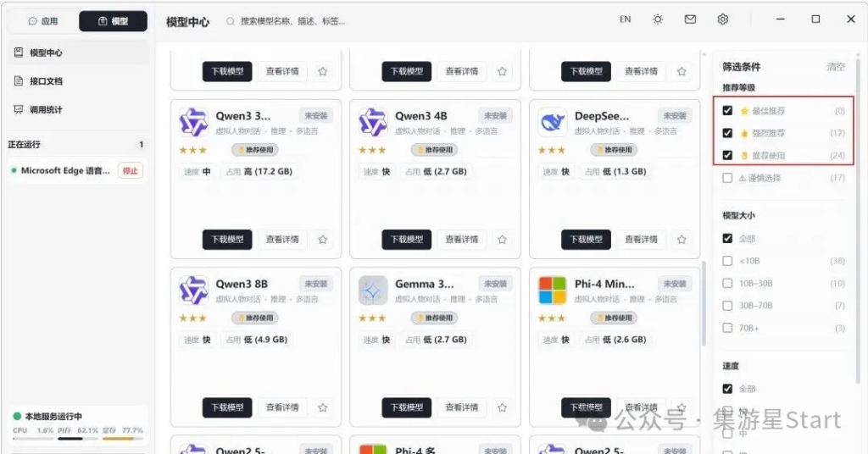Click the 占用 高 (17.2 GB) label

259,171
